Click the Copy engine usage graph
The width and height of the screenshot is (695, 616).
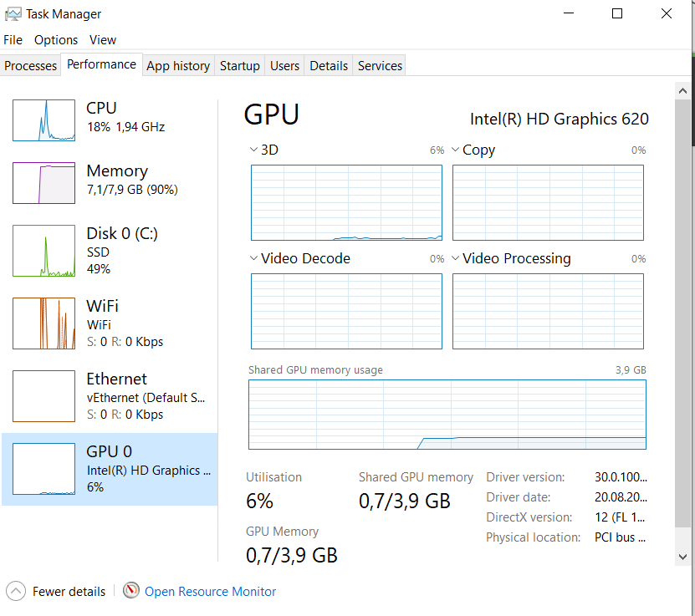[549, 203]
